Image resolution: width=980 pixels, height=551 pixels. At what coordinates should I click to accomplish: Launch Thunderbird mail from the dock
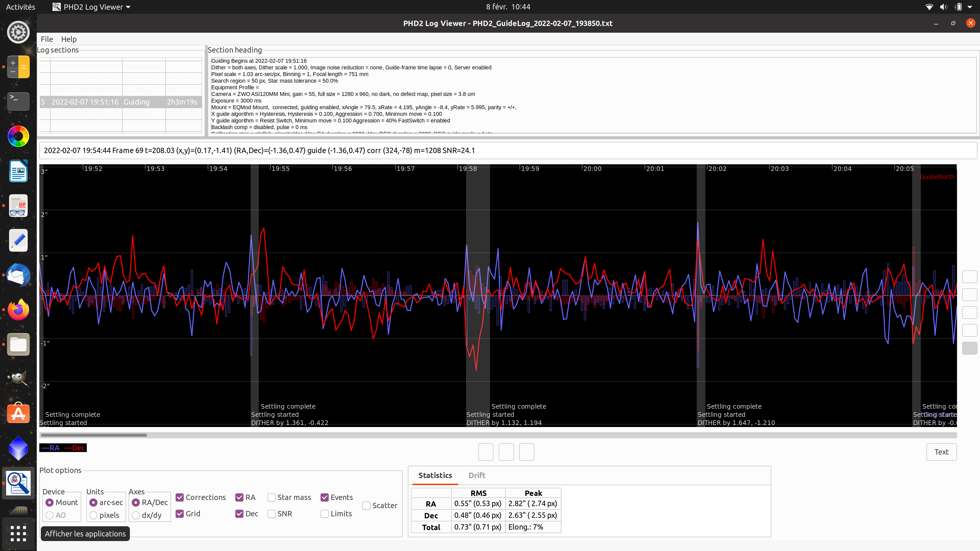click(x=18, y=275)
